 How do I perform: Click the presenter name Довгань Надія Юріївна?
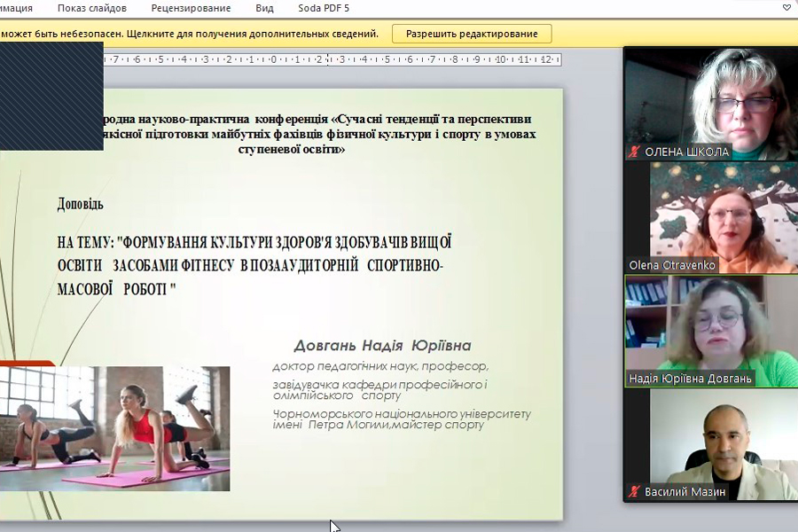[x=382, y=346]
